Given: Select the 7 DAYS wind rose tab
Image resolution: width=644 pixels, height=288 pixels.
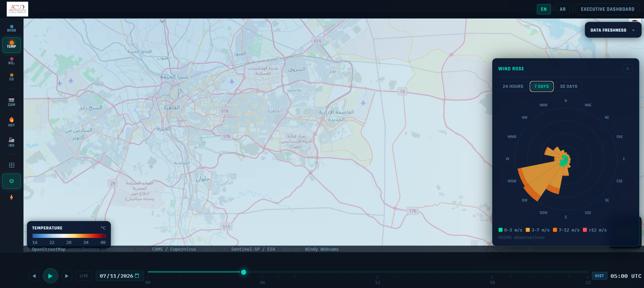Looking at the screenshot, I should point(542,86).
